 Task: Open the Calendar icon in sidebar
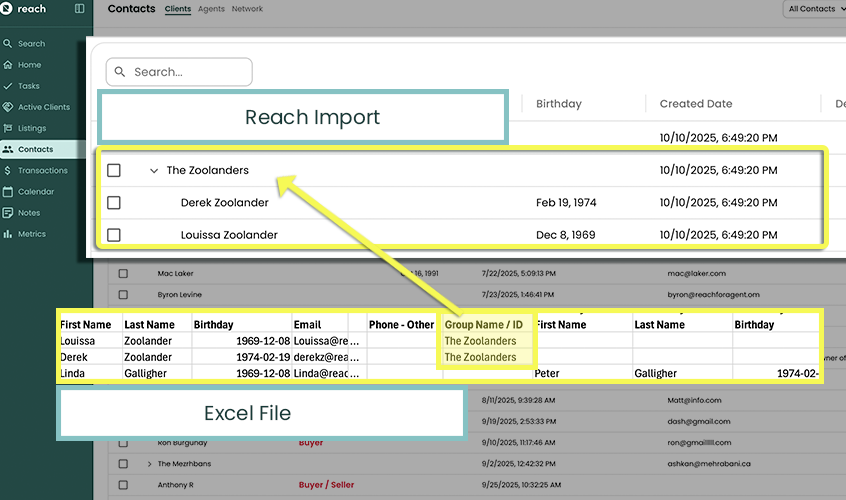8,191
